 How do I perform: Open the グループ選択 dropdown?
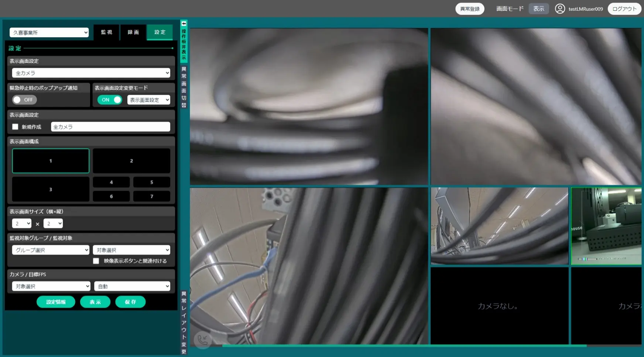(50, 250)
